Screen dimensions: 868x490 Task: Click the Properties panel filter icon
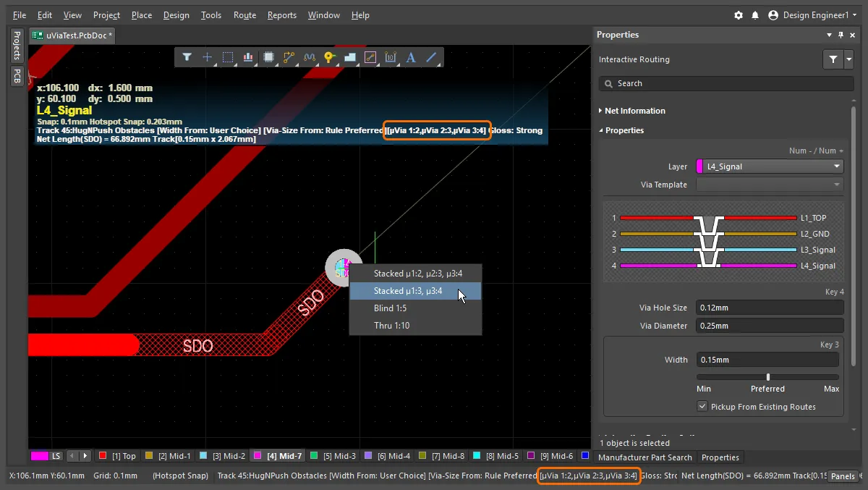tap(833, 59)
